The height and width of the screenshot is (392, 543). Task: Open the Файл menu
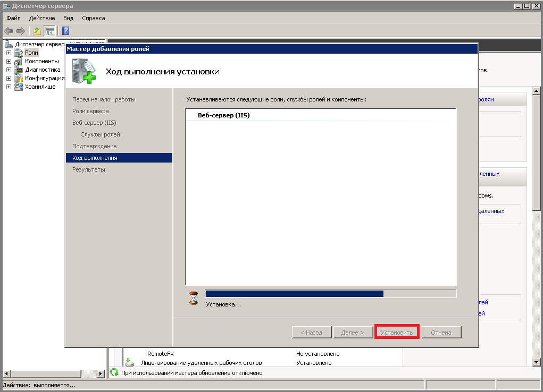[x=13, y=18]
